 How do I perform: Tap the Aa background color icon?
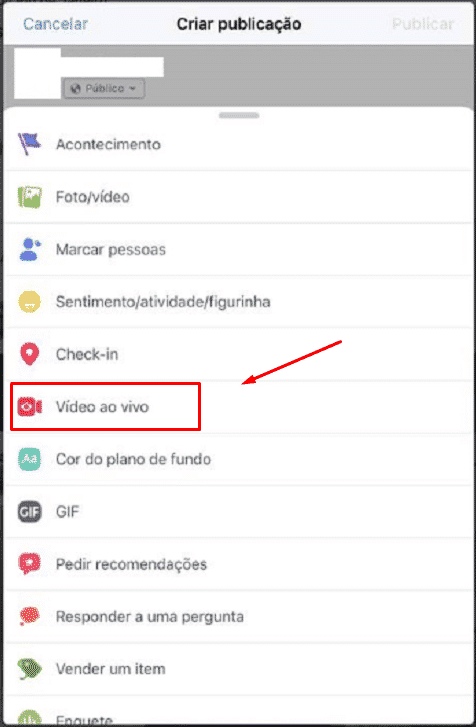29,459
